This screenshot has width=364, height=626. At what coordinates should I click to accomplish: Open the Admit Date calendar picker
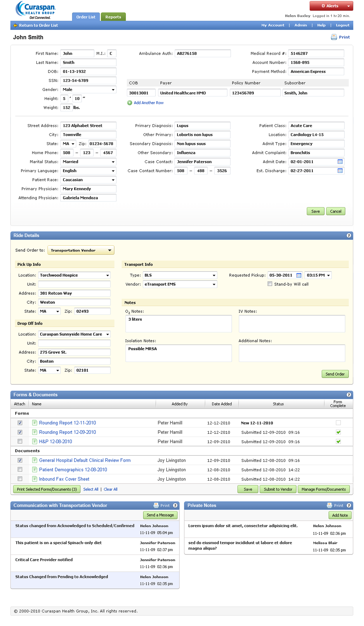click(x=340, y=162)
